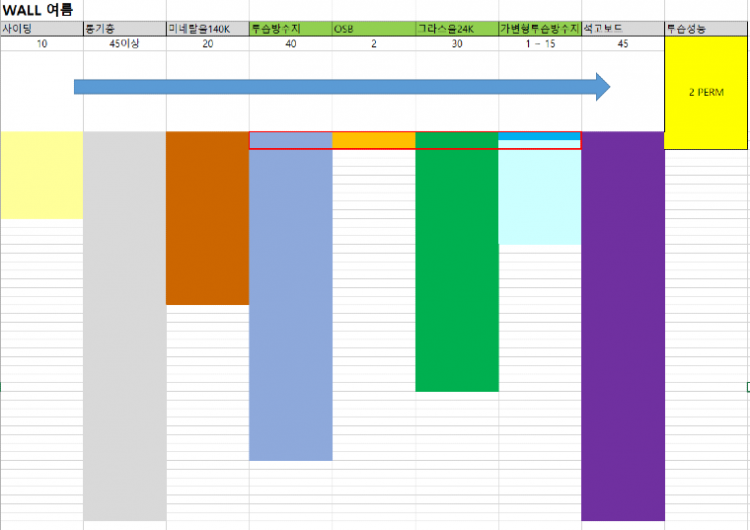Select the 통기층 header cell
Image resolution: width=750 pixels, height=530 pixels.
coord(124,29)
